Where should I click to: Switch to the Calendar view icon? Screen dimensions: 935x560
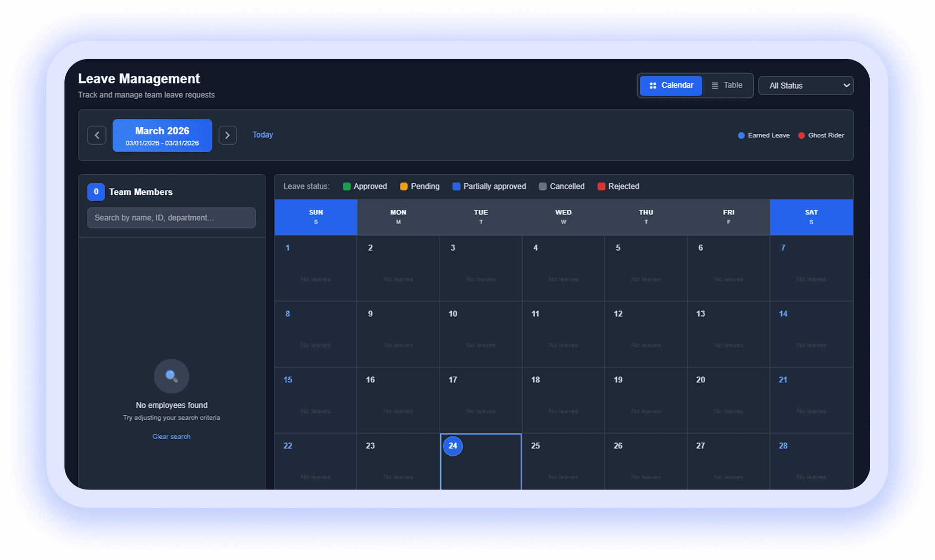click(653, 85)
